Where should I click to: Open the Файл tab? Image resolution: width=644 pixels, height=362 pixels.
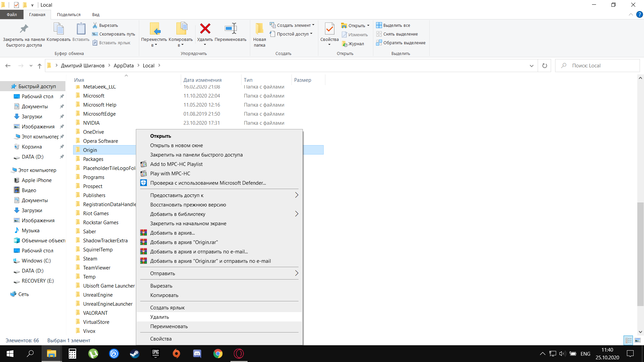coord(12,14)
